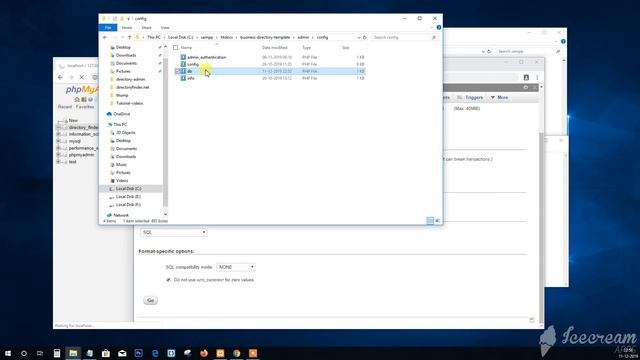This screenshot has width=640, height=360.
Task: Click phpMyAdmin logo in the browser
Action: pos(82,89)
